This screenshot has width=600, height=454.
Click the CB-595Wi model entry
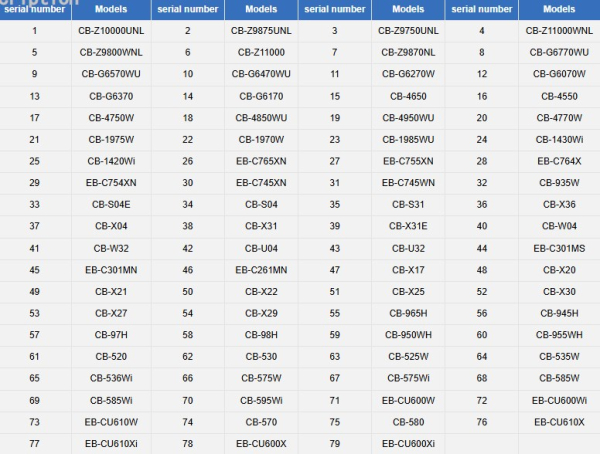tap(260, 400)
